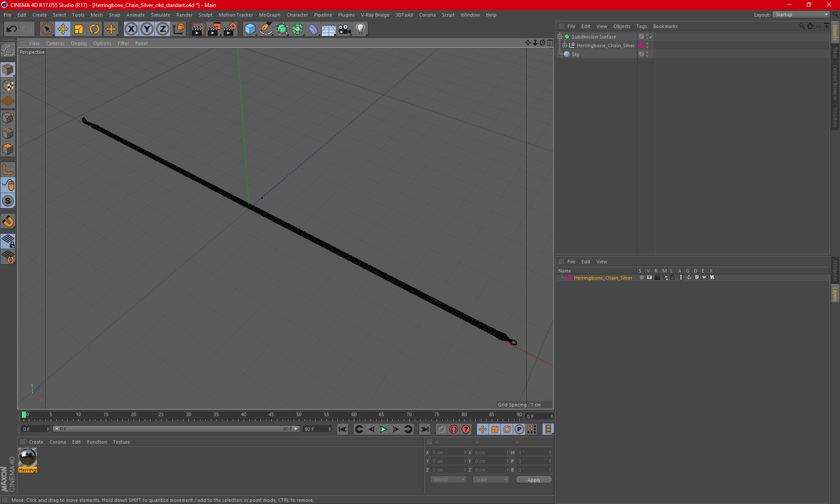Screen dimensions: 840x504
Task: Toggle Subdivision Surface enabled checkmark
Action: (x=651, y=37)
